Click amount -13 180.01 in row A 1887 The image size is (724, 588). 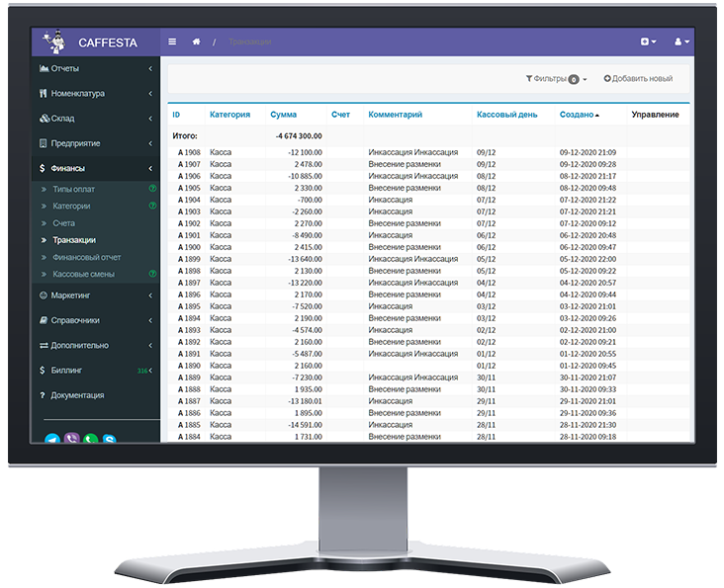pyautogui.click(x=305, y=401)
